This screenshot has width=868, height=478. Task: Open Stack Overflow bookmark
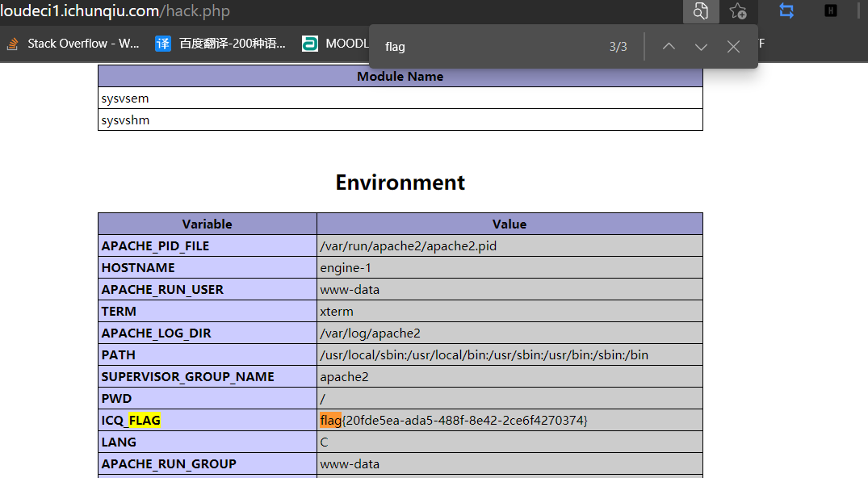[73, 44]
